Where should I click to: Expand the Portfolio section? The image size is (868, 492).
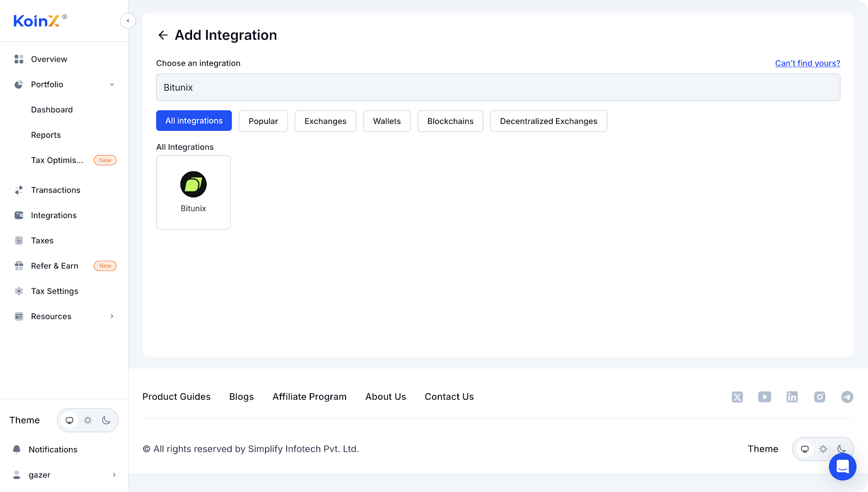(x=112, y=84)
